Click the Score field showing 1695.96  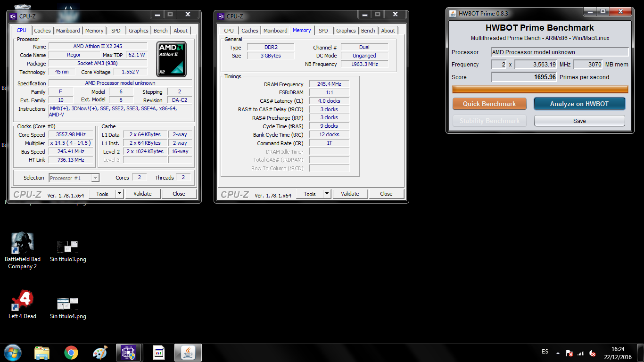[524, 77]
